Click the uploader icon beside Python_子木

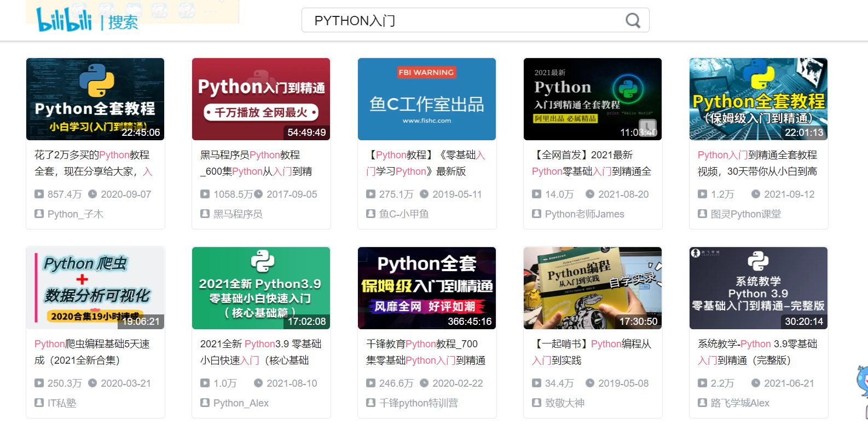[39, 214]
